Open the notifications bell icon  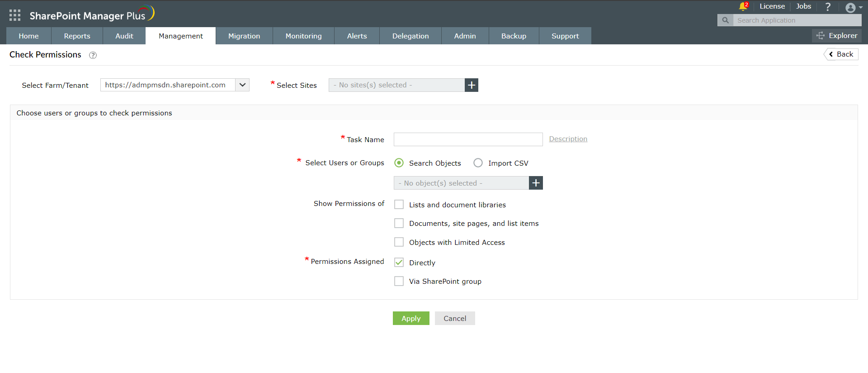tap(743, 6)
